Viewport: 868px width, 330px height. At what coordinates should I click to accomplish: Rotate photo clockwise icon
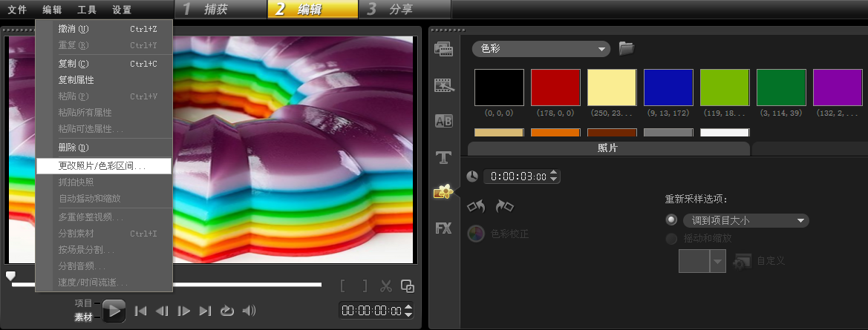pyautogui.click(x=504, y=207)
